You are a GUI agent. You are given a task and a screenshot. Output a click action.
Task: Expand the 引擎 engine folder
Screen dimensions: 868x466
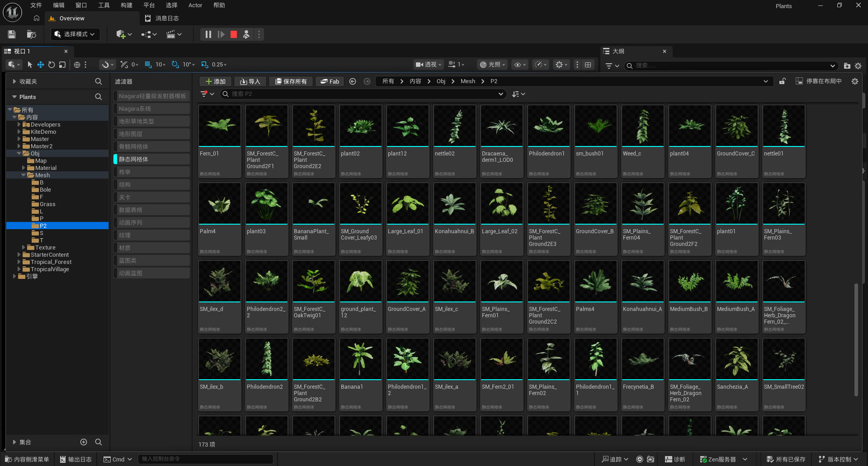pyautogui.click(x=14, y=276)
